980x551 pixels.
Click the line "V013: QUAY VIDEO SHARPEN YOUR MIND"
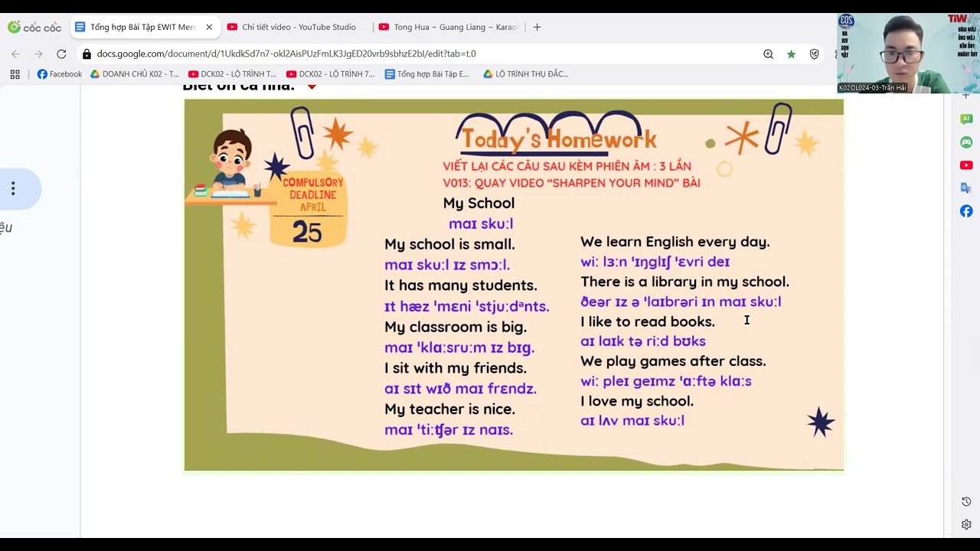pyautogui.click(x=571, y=184)
